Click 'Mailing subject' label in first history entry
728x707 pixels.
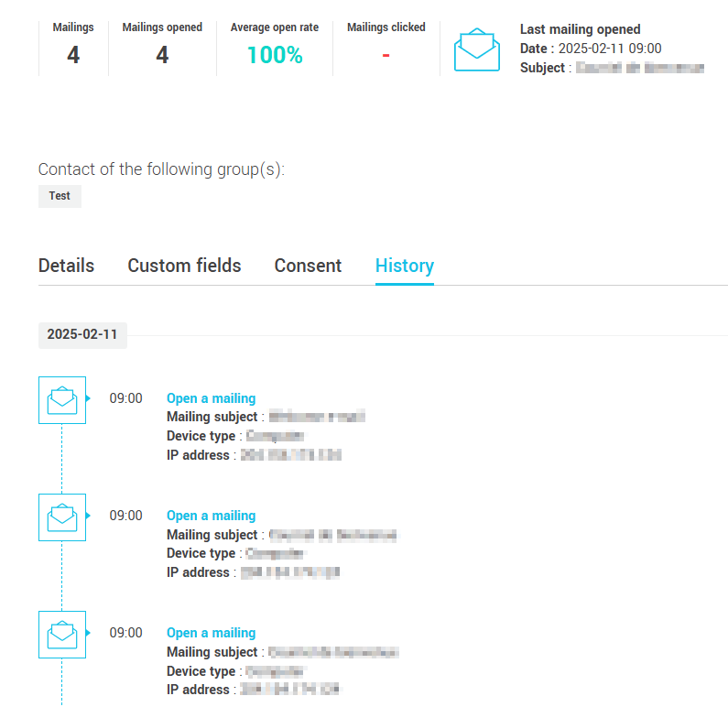click(212, 417)
